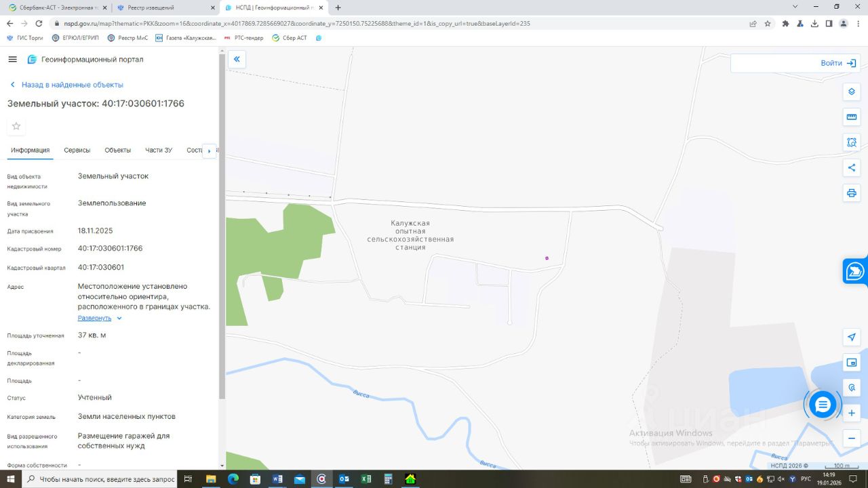Add the land plot to favorites

[16, 126]
